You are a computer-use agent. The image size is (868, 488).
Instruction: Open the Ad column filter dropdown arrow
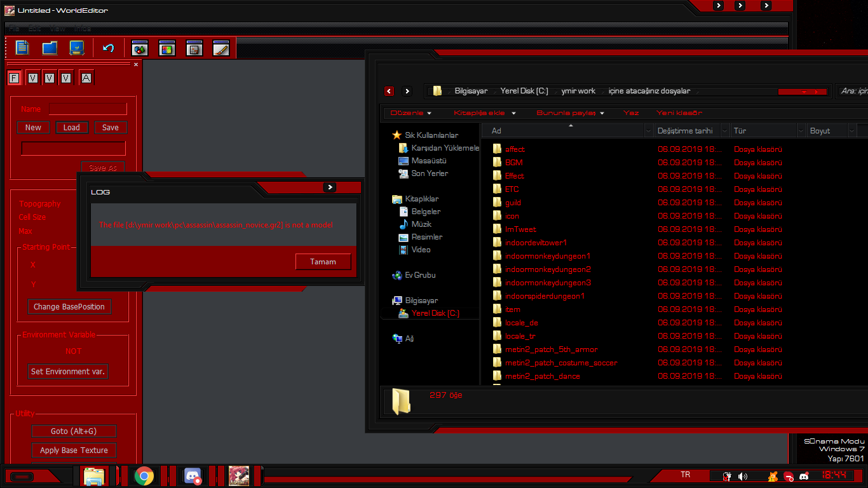(649, 131)
